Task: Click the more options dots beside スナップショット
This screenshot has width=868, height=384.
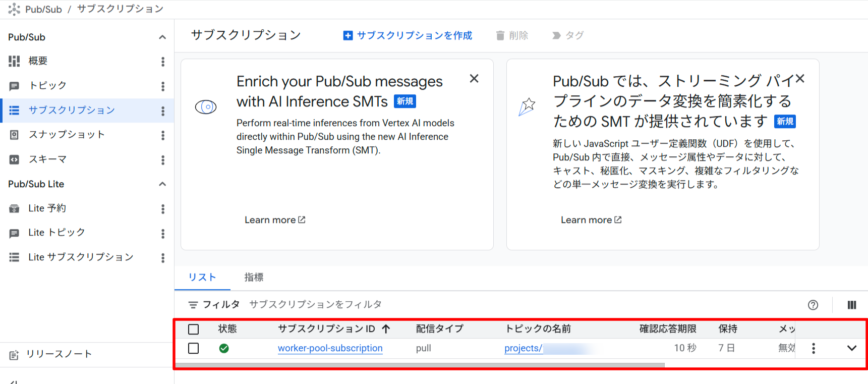Action: (x=162, y=135)
